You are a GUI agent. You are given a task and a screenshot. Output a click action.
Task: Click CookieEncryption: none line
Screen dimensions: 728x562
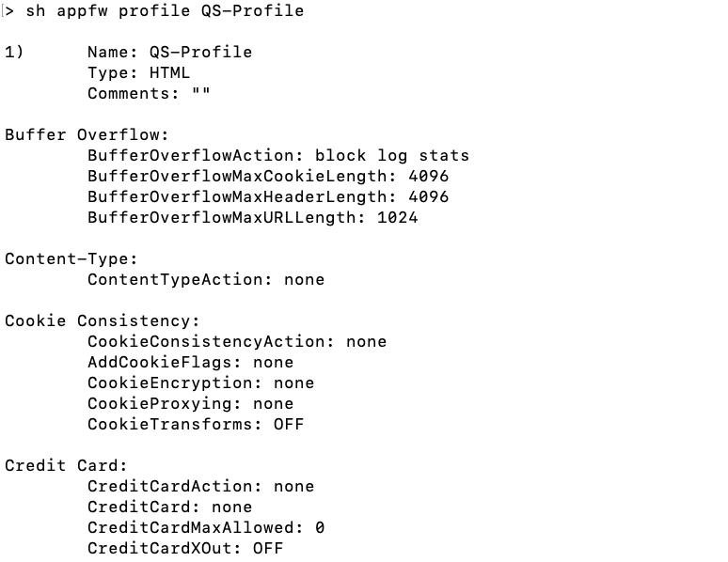point(201,382)
